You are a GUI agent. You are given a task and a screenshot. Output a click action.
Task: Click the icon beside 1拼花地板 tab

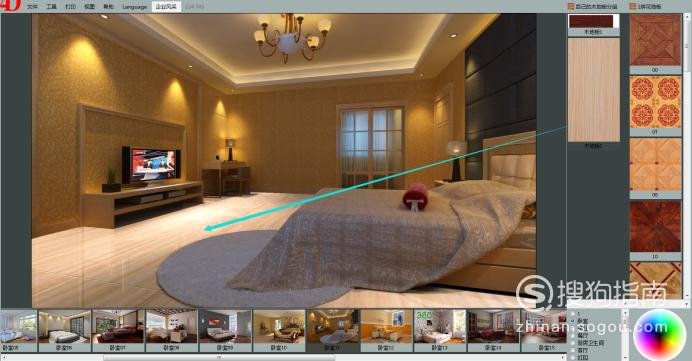632,7
